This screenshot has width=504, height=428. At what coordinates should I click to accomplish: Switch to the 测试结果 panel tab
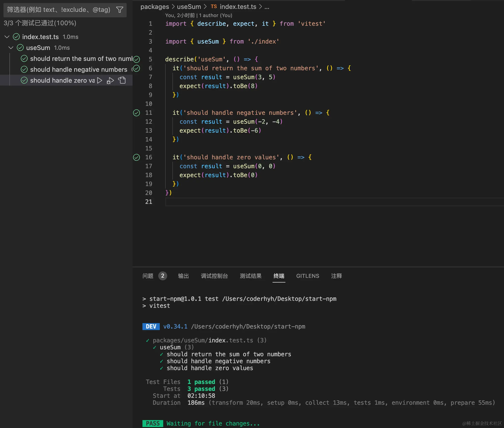point(251,276)
